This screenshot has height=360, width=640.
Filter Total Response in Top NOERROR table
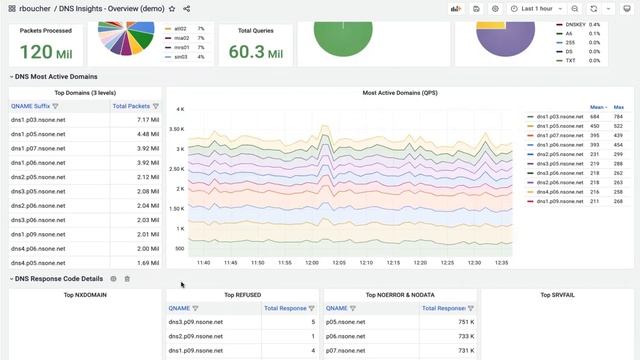[x=471, y=308]
